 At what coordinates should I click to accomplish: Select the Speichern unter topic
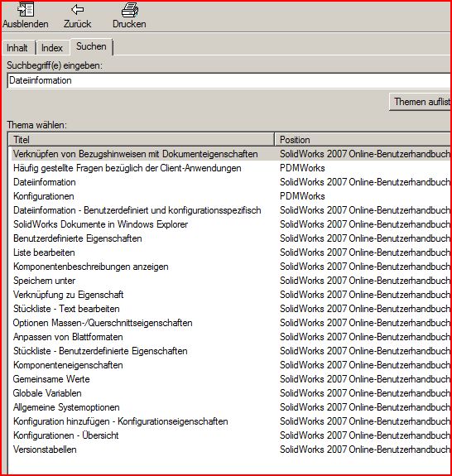(45, 281)
